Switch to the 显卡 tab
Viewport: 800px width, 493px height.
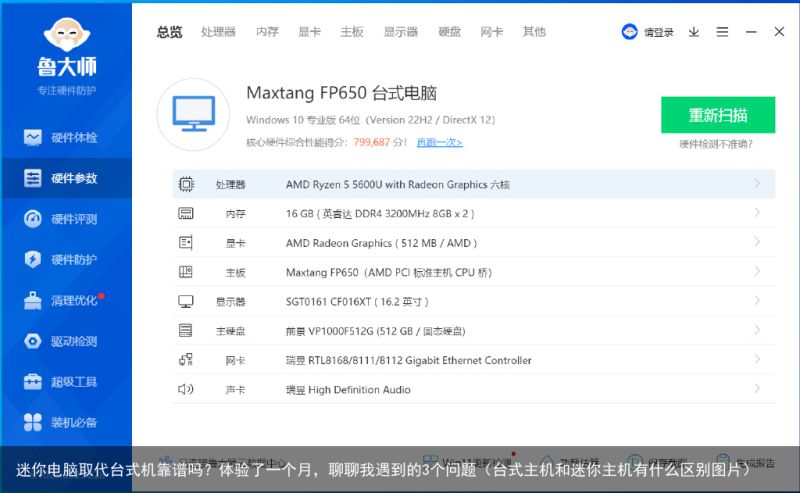coord(310,32)
